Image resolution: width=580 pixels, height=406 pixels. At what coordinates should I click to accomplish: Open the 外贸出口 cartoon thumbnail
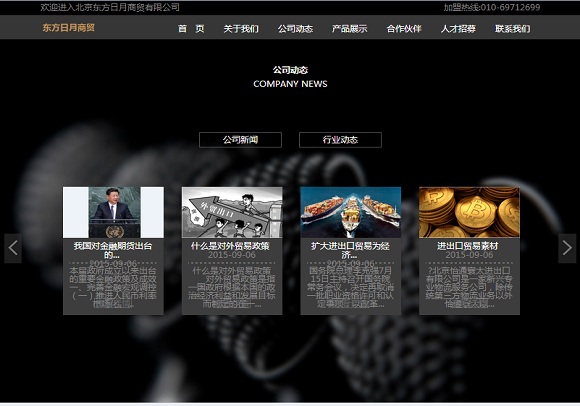(232, 212)
